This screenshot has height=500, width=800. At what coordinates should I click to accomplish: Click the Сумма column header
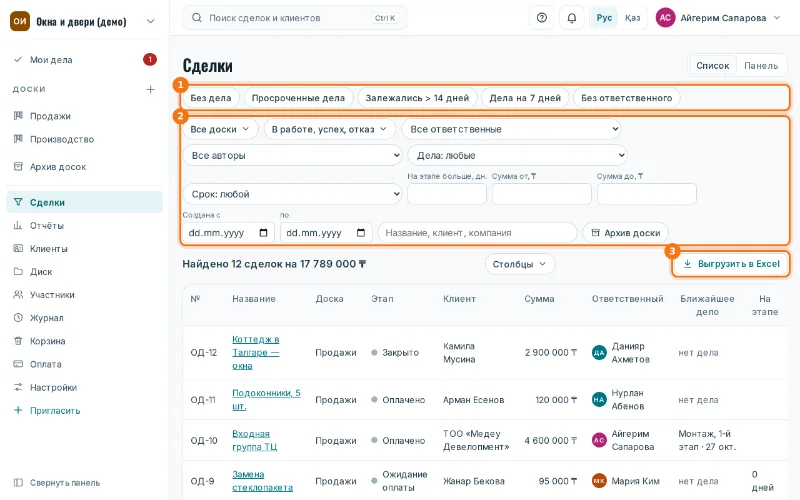[x=539, y=299]
